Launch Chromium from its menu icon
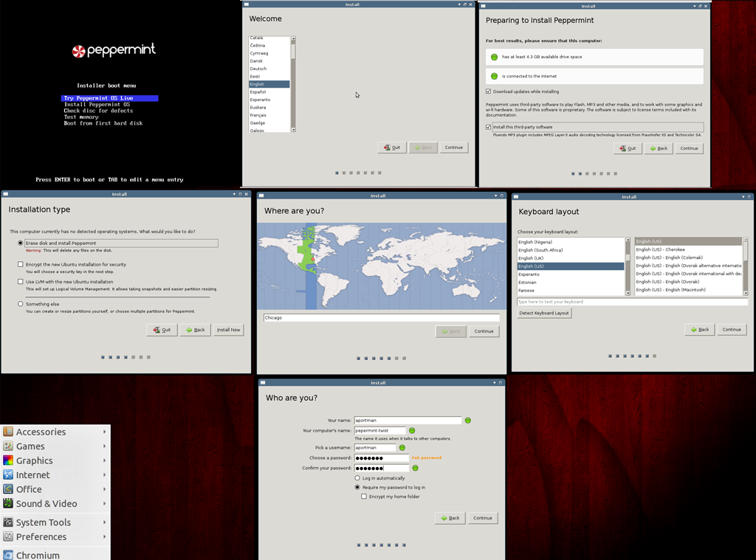Image resolution: width=756 pixels, height=560 pixels. click(8, 555)
